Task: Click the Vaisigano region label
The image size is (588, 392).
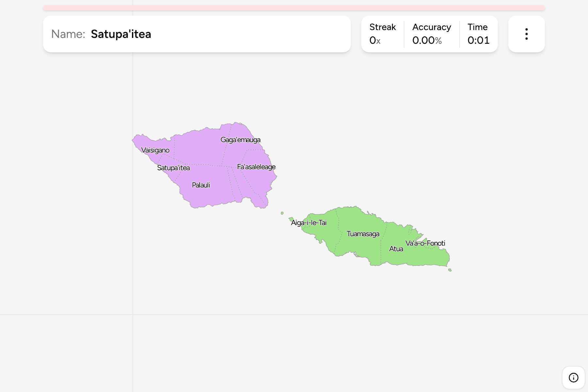Action: (155, 150)
